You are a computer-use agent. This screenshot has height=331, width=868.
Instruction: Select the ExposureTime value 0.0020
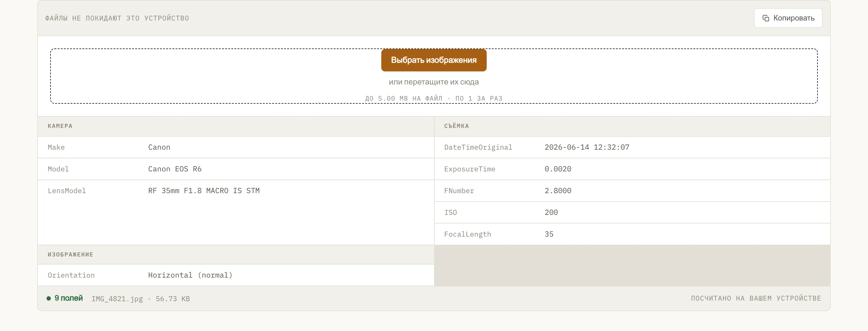[x=558, y=169]
